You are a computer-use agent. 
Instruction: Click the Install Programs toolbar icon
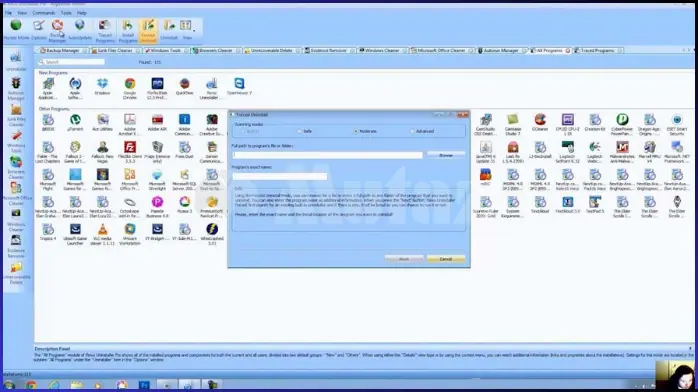pyautogui.click(x=128, y=31)
